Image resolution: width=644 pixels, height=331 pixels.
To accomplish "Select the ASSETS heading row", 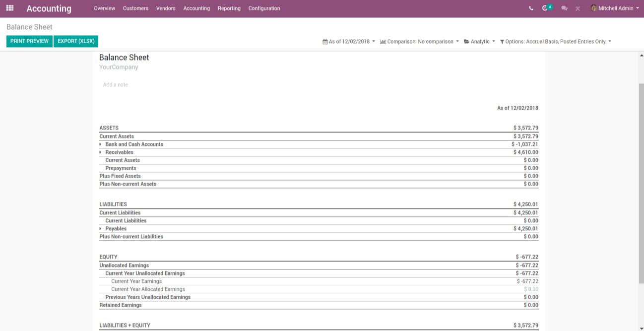I will 319,128.
